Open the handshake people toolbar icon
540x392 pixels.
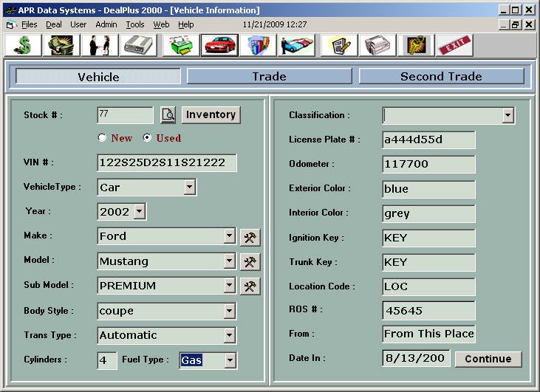coord(100,46)
